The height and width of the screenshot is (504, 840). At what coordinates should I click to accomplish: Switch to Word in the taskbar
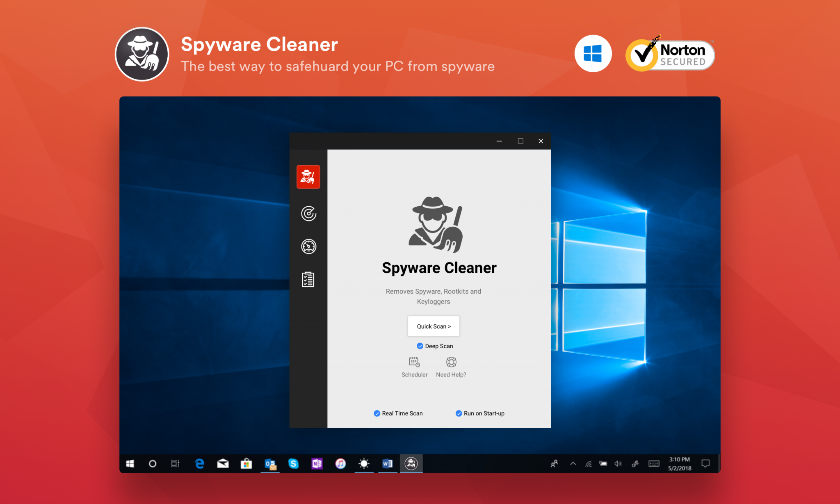click(x=387, y=464)
